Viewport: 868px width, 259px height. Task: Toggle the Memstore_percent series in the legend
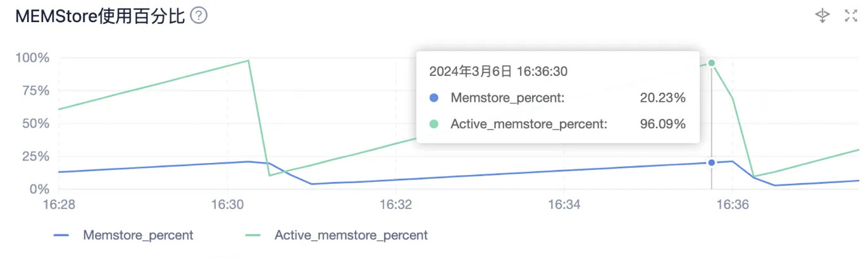[138, 236]
